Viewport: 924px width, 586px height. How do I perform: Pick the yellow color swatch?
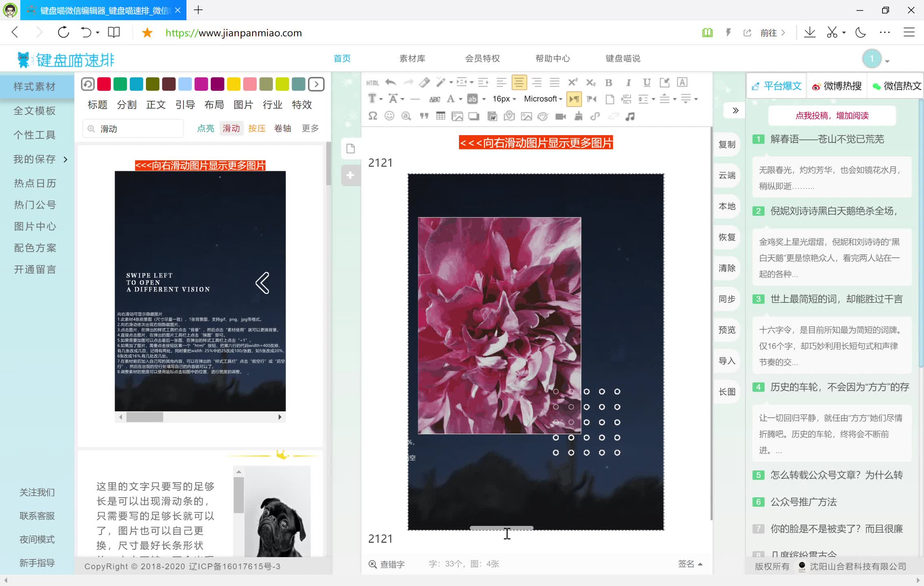tap(233, 84)
